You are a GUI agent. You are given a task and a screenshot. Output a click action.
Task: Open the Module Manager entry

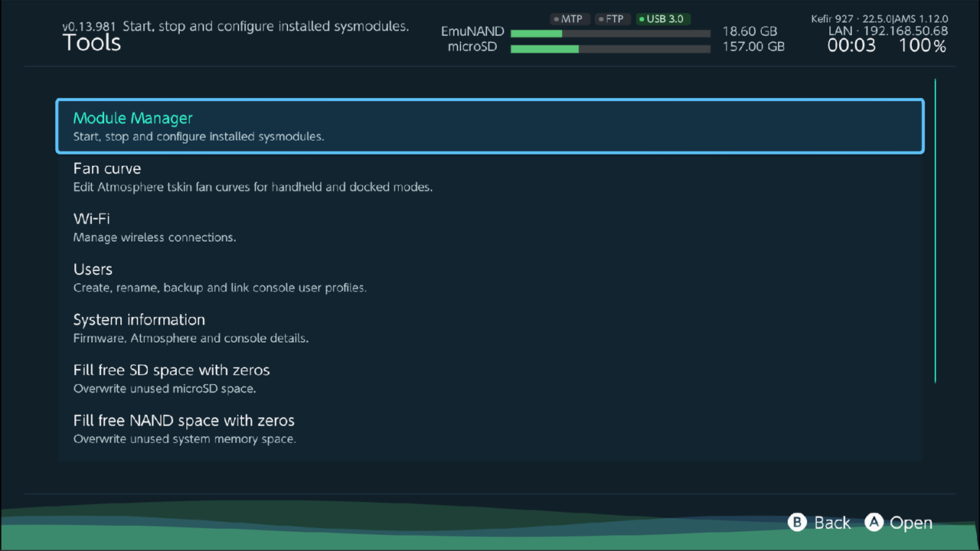tap(490, 126)
